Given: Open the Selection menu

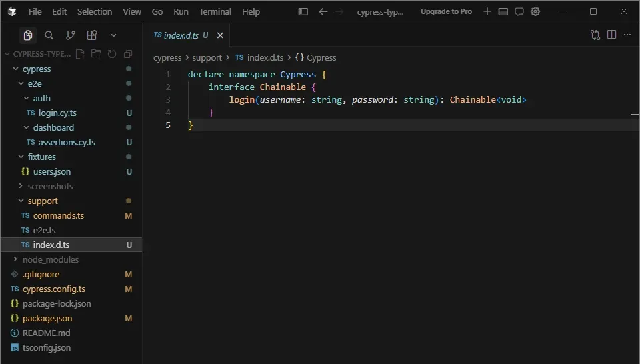Looking at the screenshot, I should click(95, 12).
